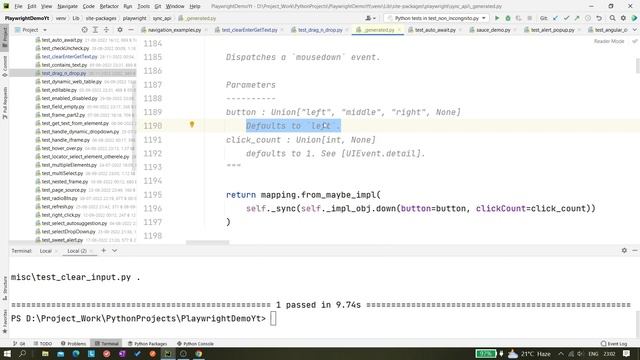Viewport: 640px width, 360px height.
Task: Click expand all icon in Project panel
Action: pyautogui.click(x=95, y=30)
